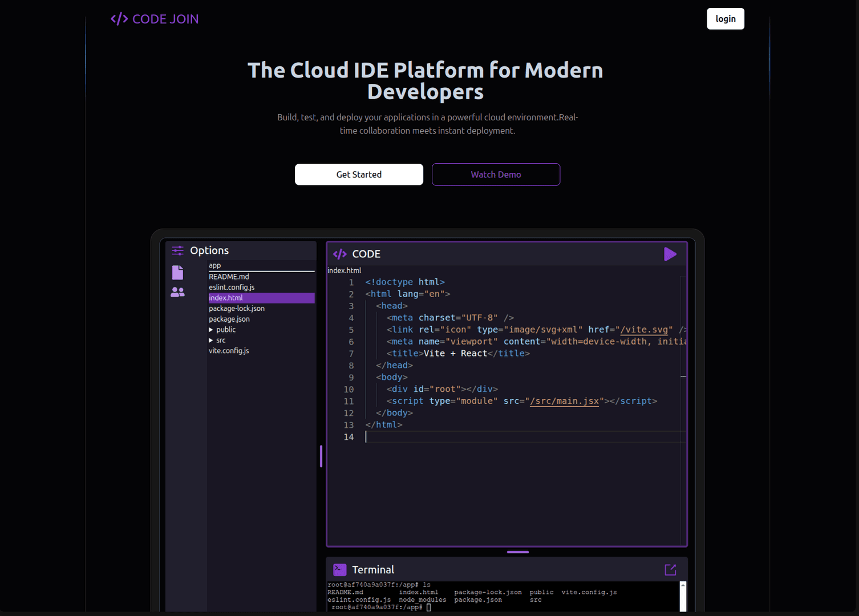Click the terminal scrollbar
The height and width of the screenshot is (616, 859).
pyautogui.click(x=683, y=597)
